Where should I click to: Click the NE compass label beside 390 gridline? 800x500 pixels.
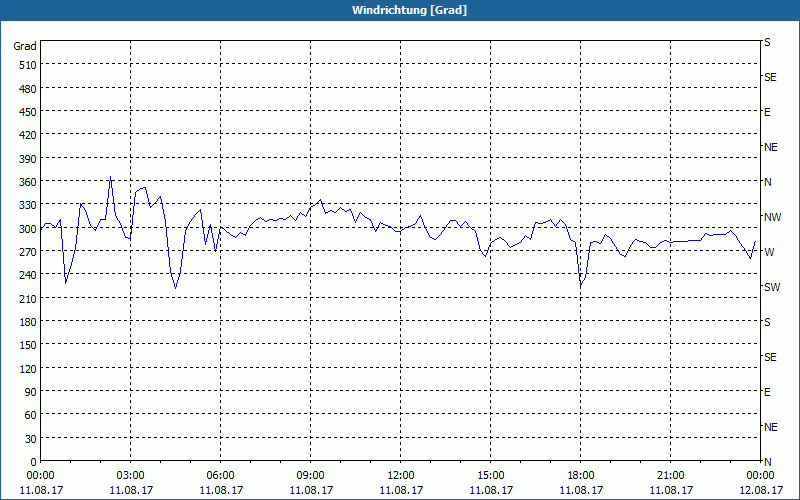pyautogui.click(x=771, y=147)
